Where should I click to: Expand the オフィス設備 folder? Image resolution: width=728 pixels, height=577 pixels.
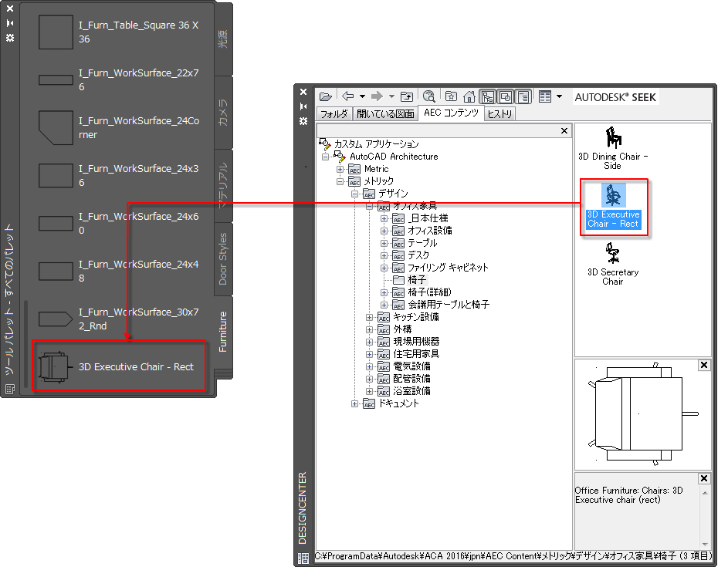384,231
